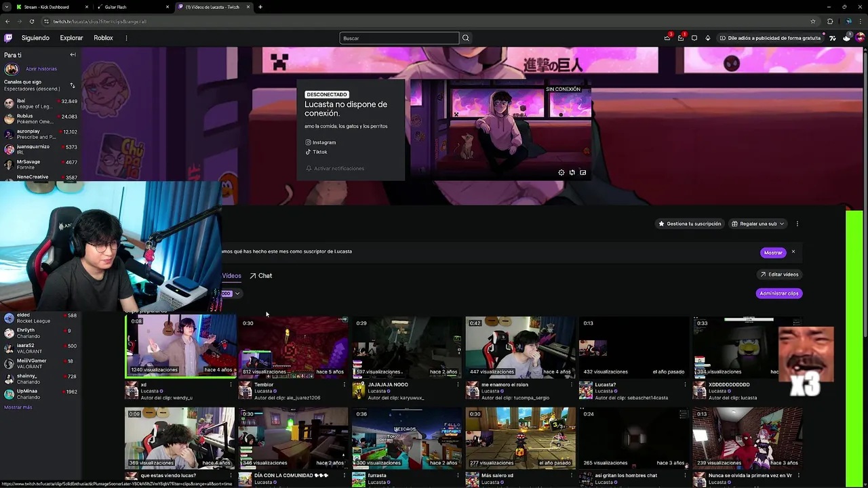The height and width of the screenshot is (488, 868).
Task: Open options for clip 'xd'
Action: (x=231, y=385)
